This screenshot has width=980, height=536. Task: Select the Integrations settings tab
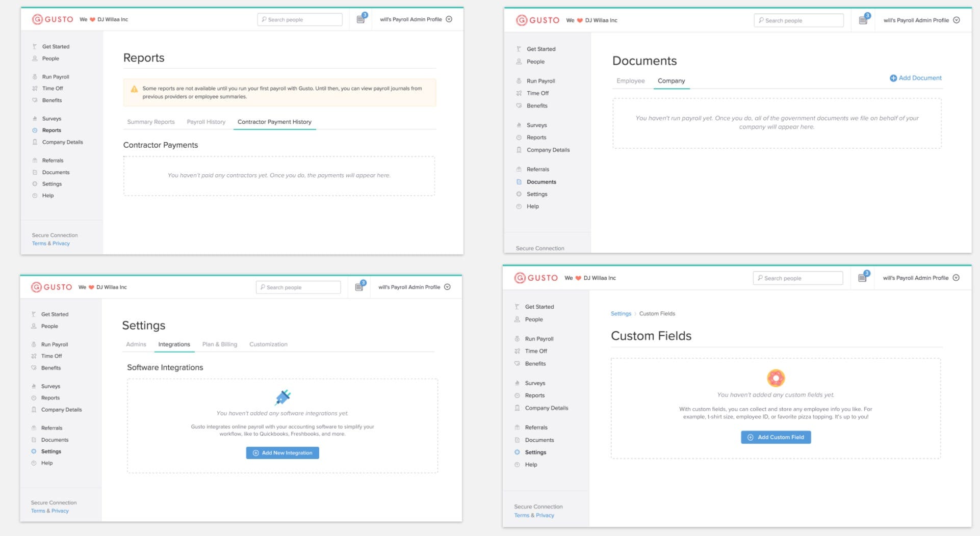(x=174, y=344)
